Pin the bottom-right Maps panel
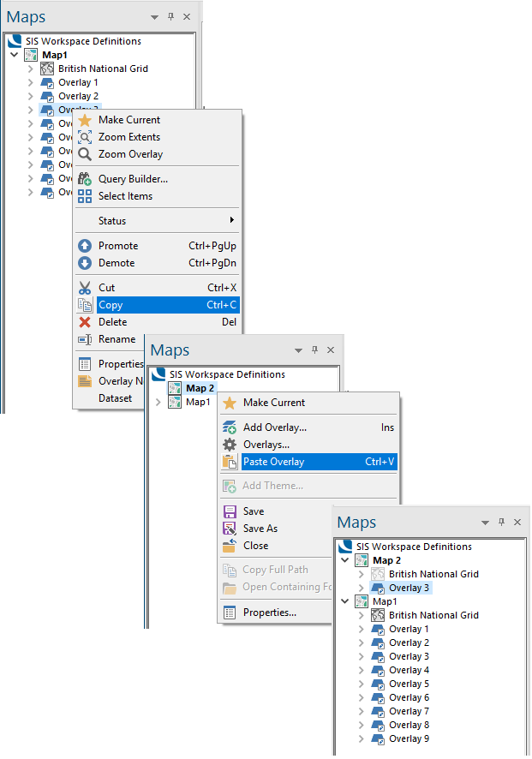Screen dimensions: 532x759 [x=501, y=523]
